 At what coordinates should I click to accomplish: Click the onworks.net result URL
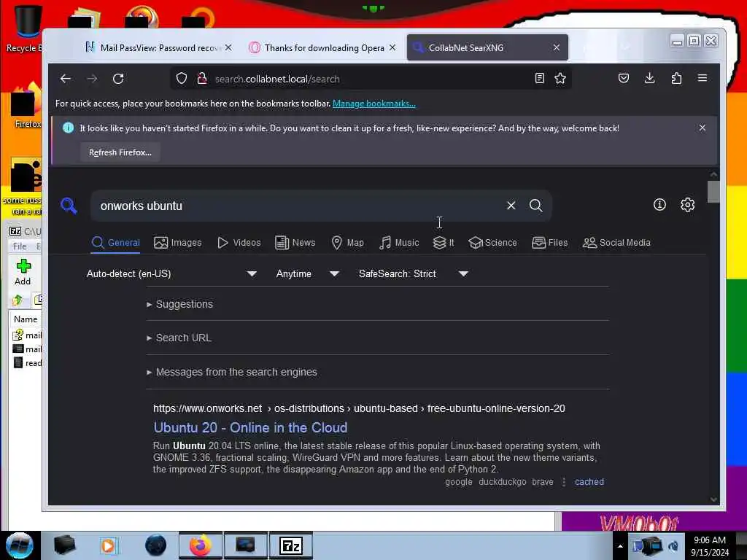[x=359, y=408]
